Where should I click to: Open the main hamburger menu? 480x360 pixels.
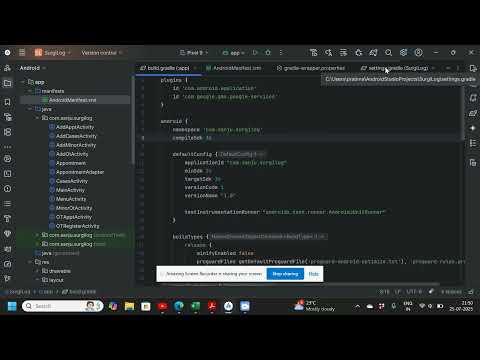pos(22,53)
